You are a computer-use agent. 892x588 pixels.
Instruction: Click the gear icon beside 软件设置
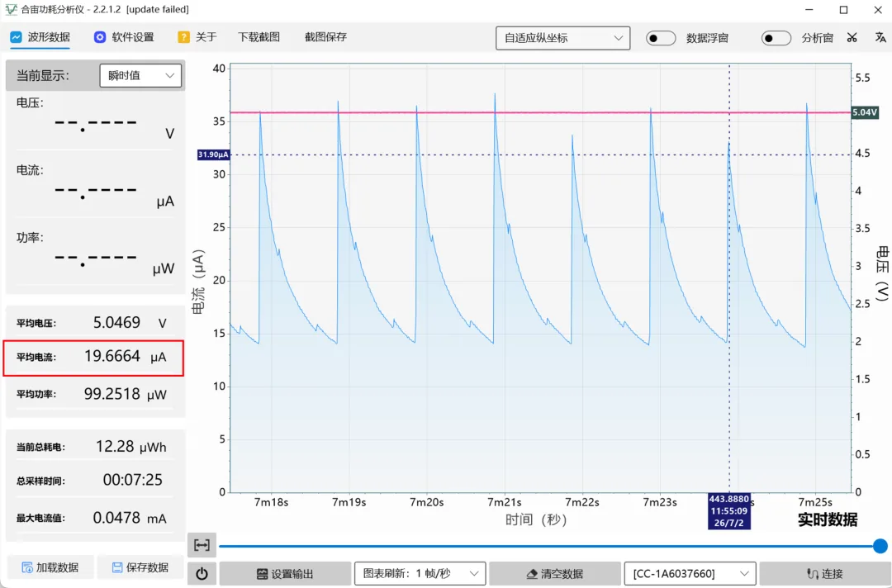click(100, 37)
